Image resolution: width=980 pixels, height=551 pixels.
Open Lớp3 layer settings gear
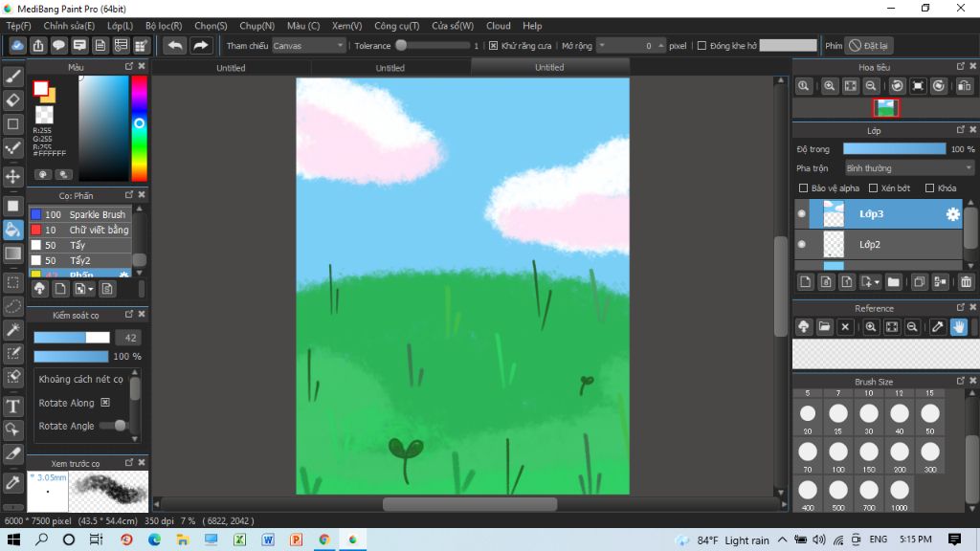(x=952, y=214)
